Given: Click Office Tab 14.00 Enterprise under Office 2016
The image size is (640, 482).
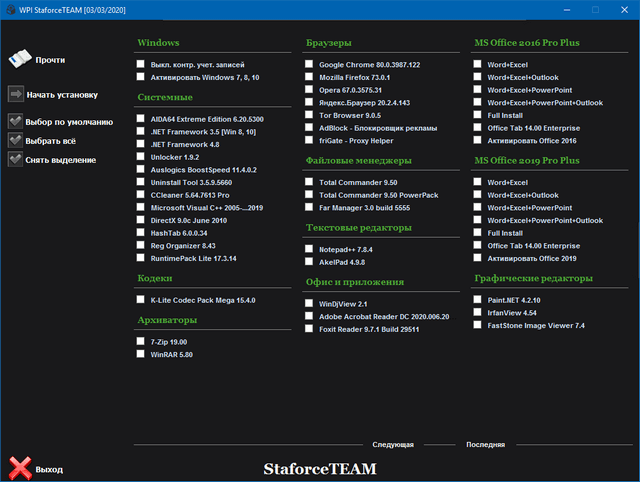Looking at the screenshot, I should [x=534, y=128].
